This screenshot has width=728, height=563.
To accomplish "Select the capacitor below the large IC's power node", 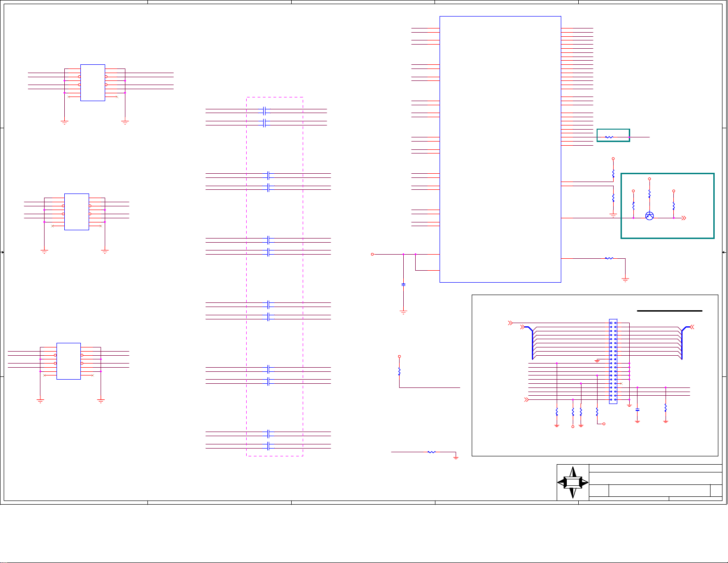I will [x=403, y=284].
